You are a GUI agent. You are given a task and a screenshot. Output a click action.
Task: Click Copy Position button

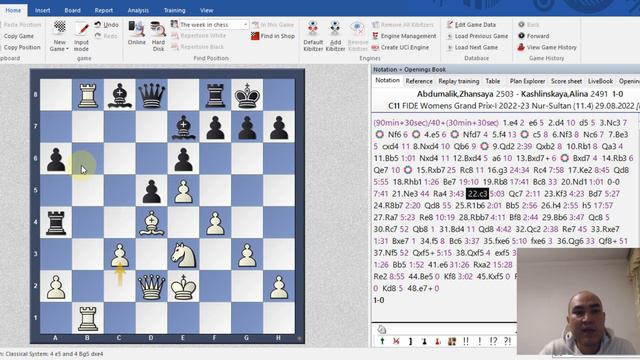pos(22,47)
